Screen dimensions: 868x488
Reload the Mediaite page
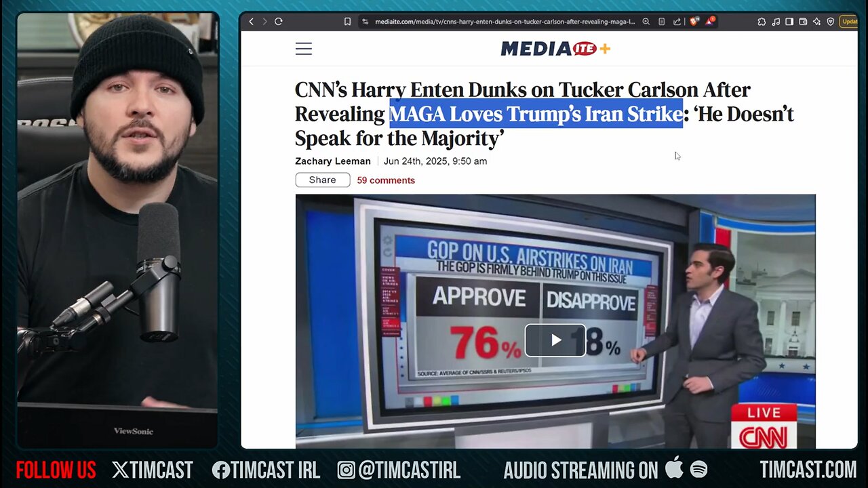[x=278, y=22]
